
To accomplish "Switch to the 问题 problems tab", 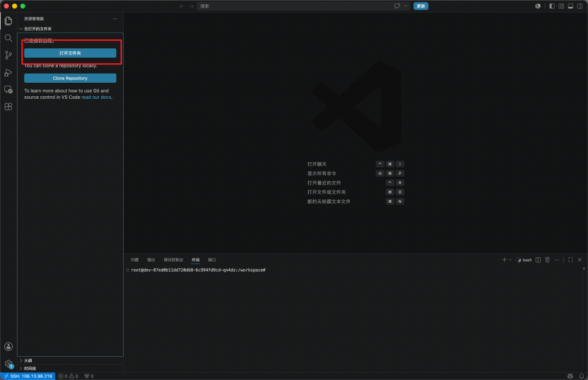I will coord(135,260).
